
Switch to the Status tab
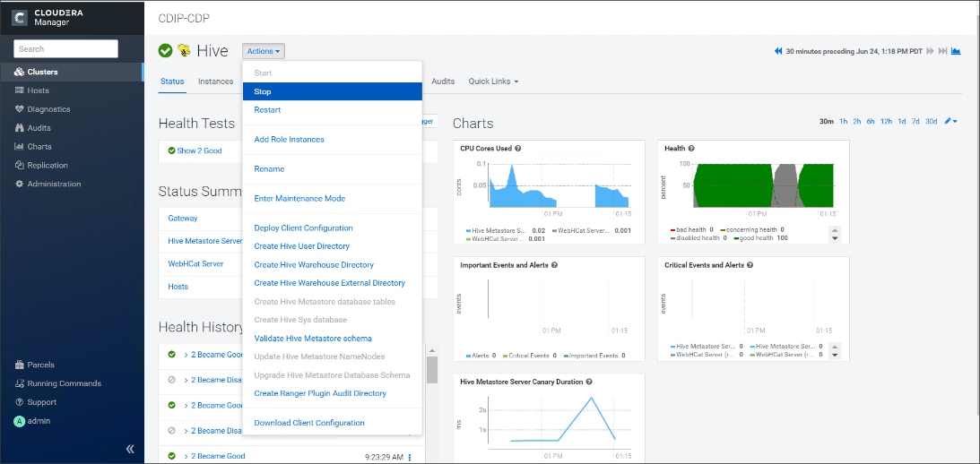pyautogui.click(x=172, y=82)
